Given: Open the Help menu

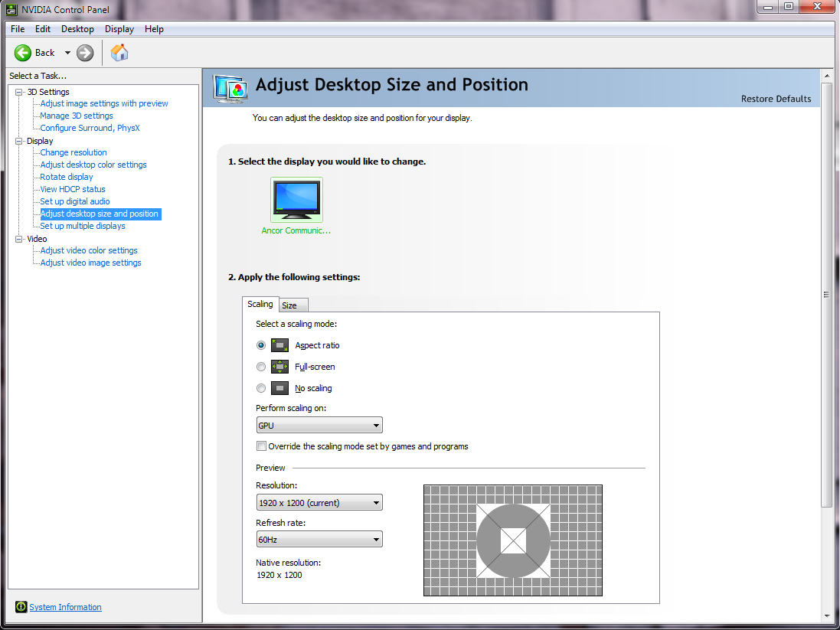Looking at the screenshot, I should (154, 29).
